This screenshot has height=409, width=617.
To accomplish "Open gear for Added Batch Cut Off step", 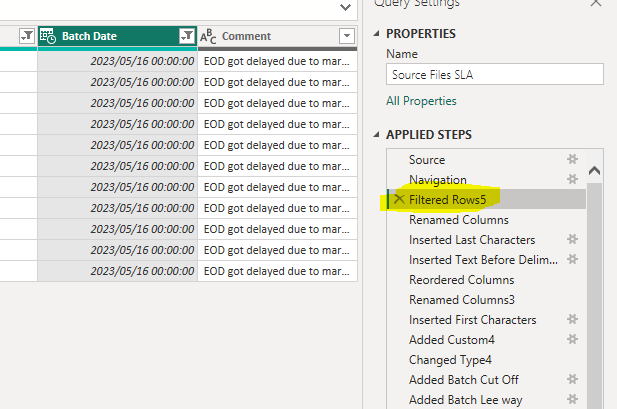I will pos(572,379).
